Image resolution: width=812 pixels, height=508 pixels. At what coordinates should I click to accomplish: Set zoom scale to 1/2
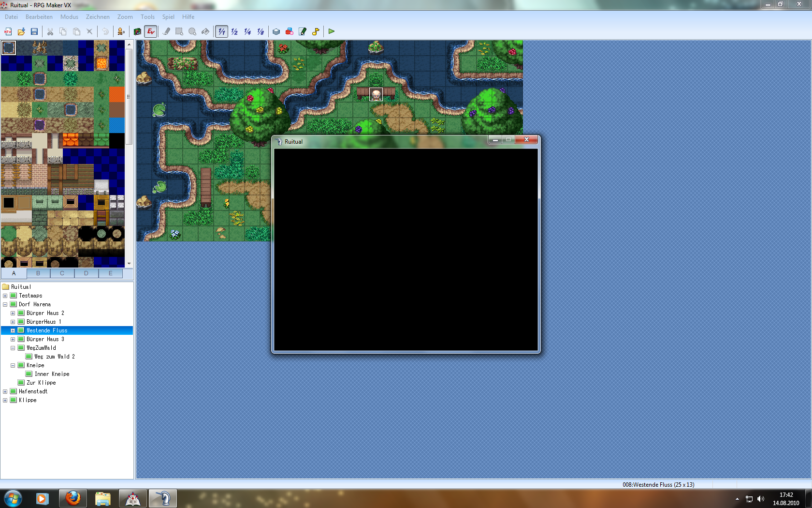(x=234, y=31)
